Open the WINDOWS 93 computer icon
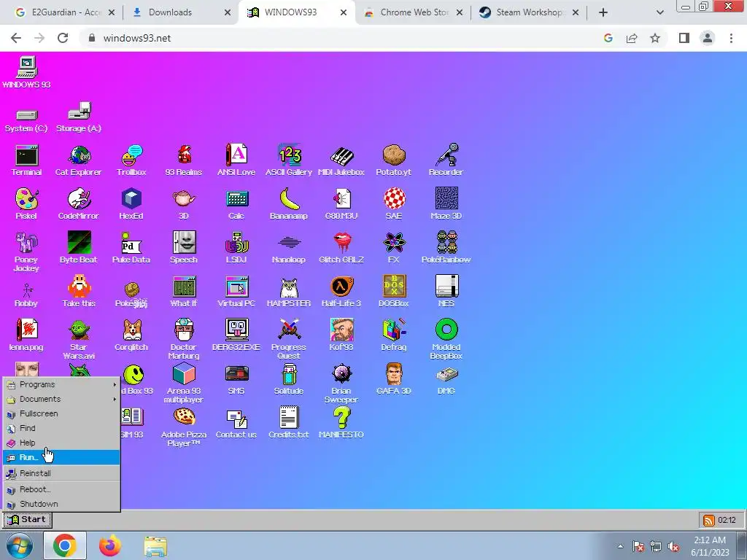The image size is (747, 560). coord(27,72)
